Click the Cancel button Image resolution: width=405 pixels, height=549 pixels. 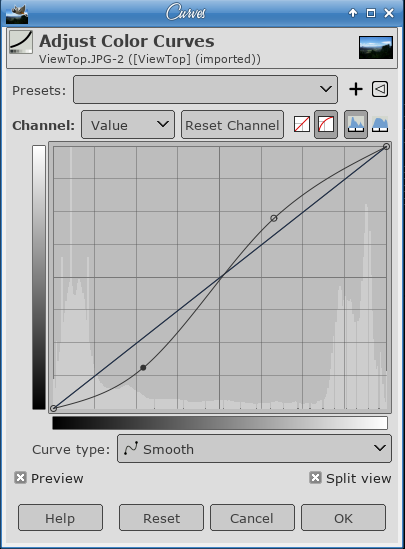[x=252, y=518]
